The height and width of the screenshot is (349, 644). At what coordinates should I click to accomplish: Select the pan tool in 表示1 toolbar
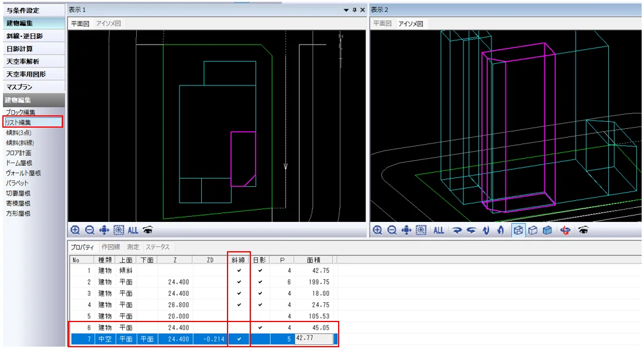[x=104, y=230]
